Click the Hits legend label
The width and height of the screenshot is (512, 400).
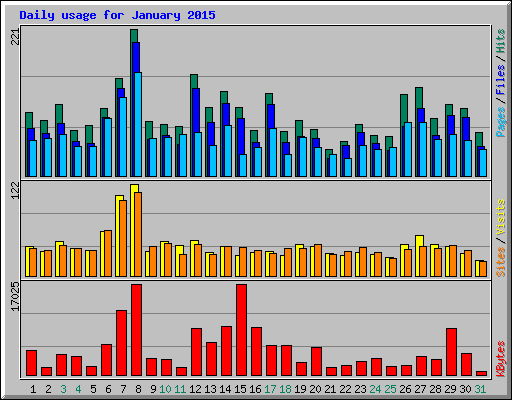(501, 41)
